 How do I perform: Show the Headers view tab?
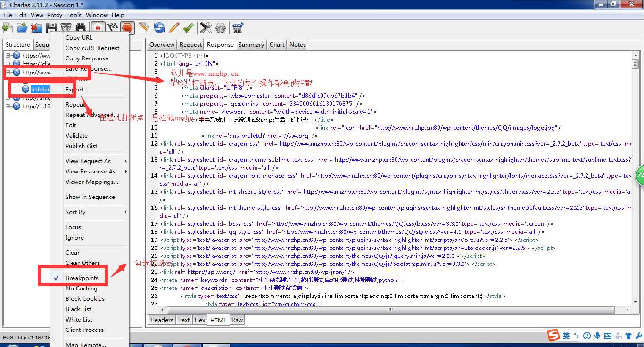tap(162, 320)
